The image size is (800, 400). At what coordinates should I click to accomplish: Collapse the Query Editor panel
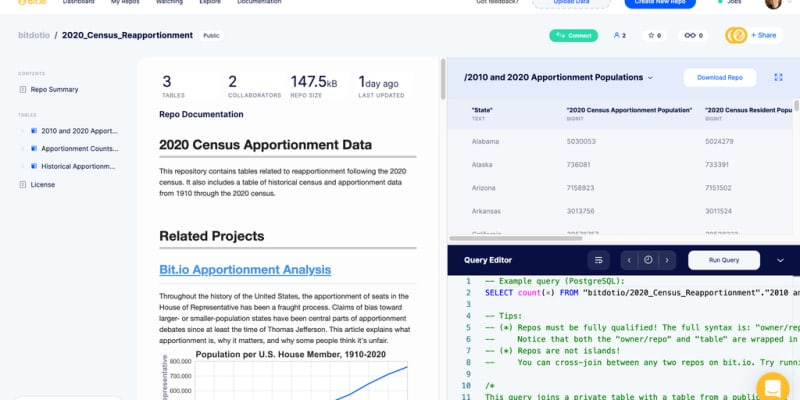tap(780, 261)
